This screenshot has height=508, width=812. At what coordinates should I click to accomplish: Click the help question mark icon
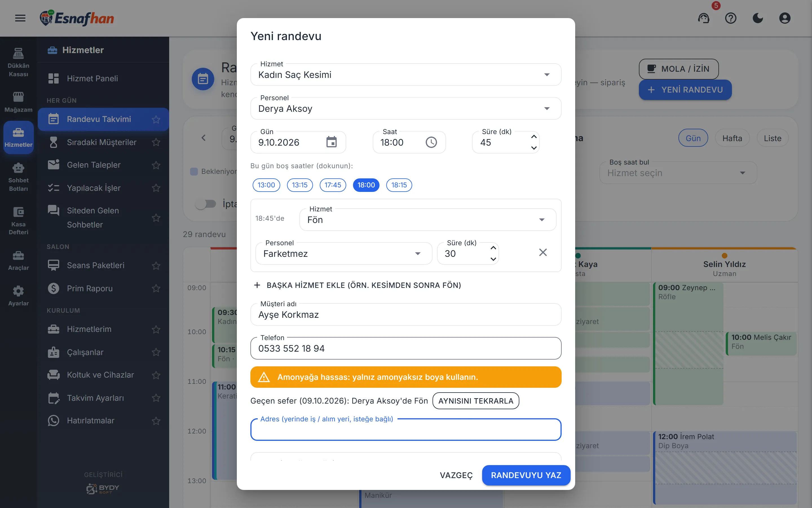731,18
